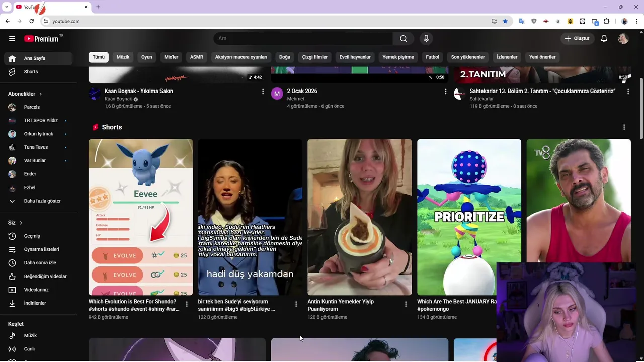Screen dimensions: 644x362
Task: Select the Mix'ler filter chip
Action: click(171, 57)
